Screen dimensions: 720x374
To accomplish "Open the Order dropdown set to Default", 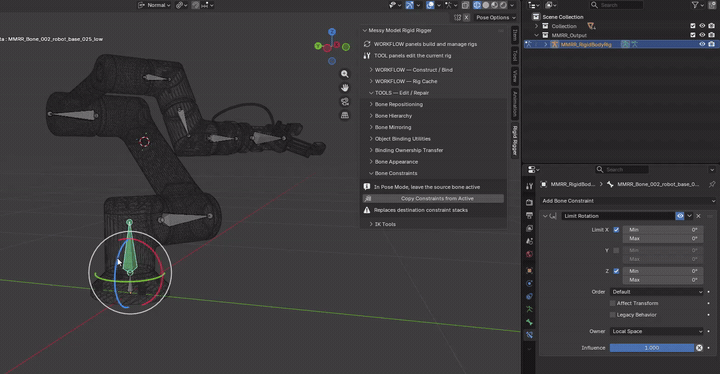I will click(x=657, y=292).
